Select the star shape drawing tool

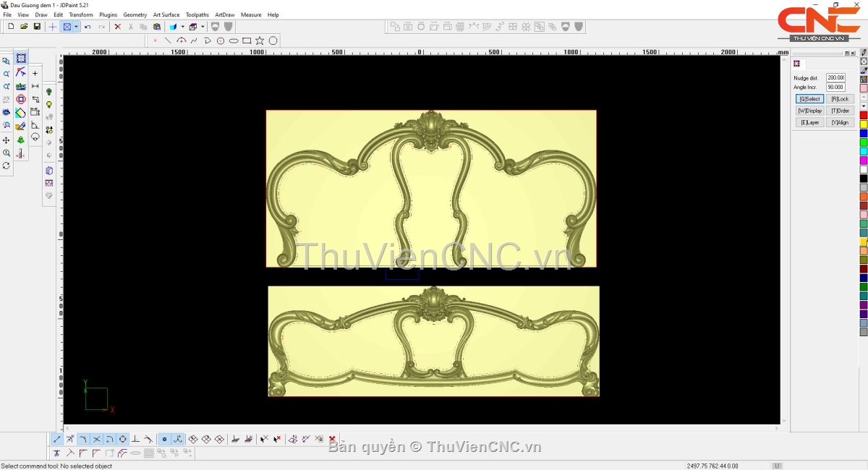260,41
